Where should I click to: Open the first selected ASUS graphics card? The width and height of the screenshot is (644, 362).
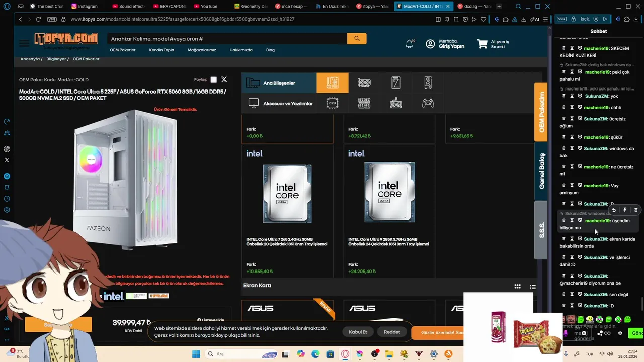click(x=287, y=310)
